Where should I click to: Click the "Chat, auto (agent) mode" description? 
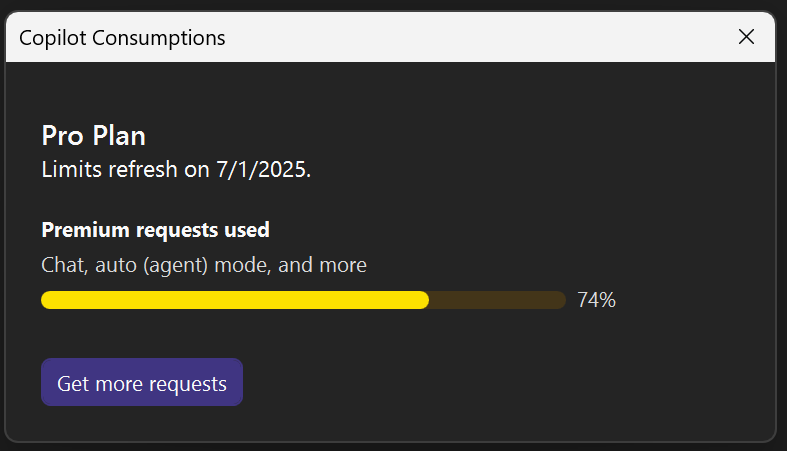tap(204, 265)
